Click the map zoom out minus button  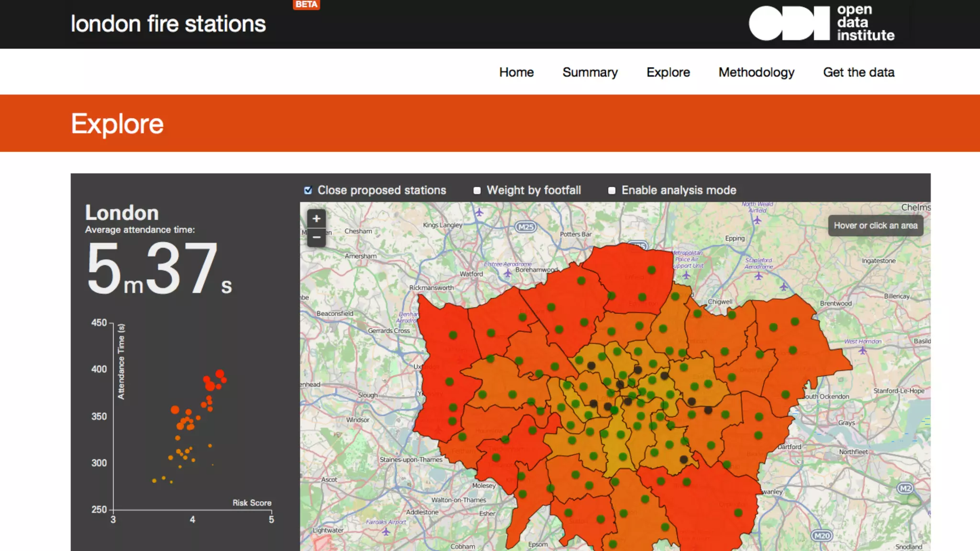pyautogui.click(x=316, y=237)
